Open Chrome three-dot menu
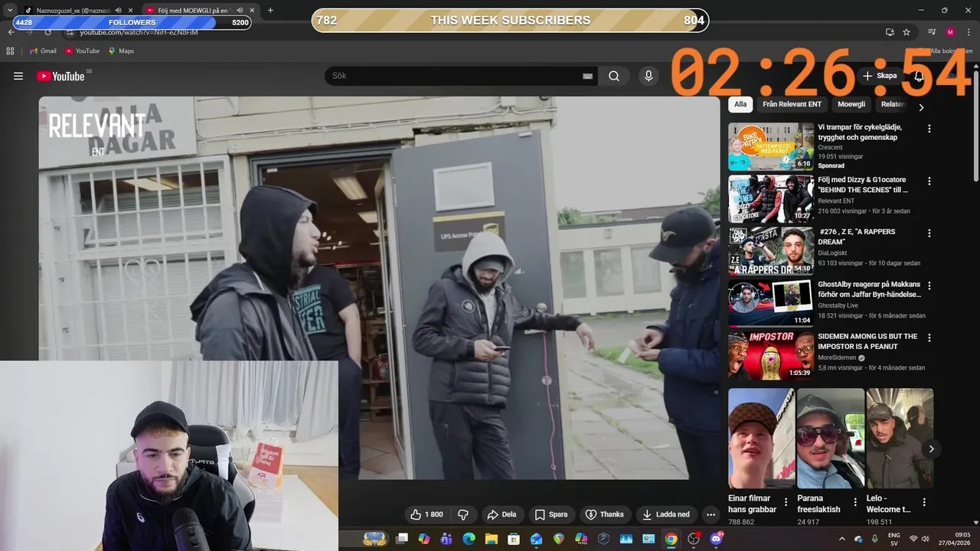This screenshot has height=551, width=980. [969, 32]
